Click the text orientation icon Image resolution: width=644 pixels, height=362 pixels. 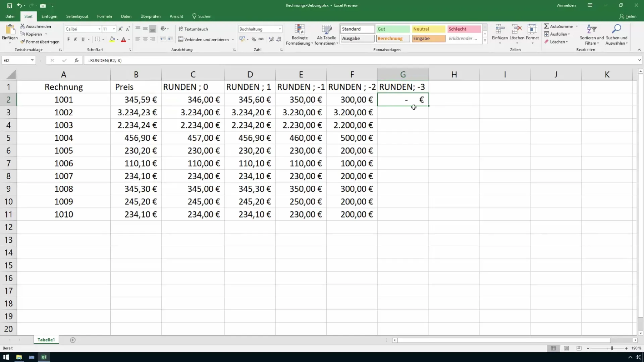(x=163, y=29)
